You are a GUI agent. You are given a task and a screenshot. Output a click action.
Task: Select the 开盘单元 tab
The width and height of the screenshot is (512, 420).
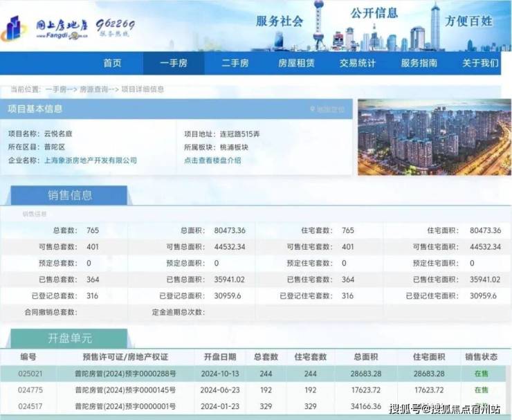coord(69,338)
